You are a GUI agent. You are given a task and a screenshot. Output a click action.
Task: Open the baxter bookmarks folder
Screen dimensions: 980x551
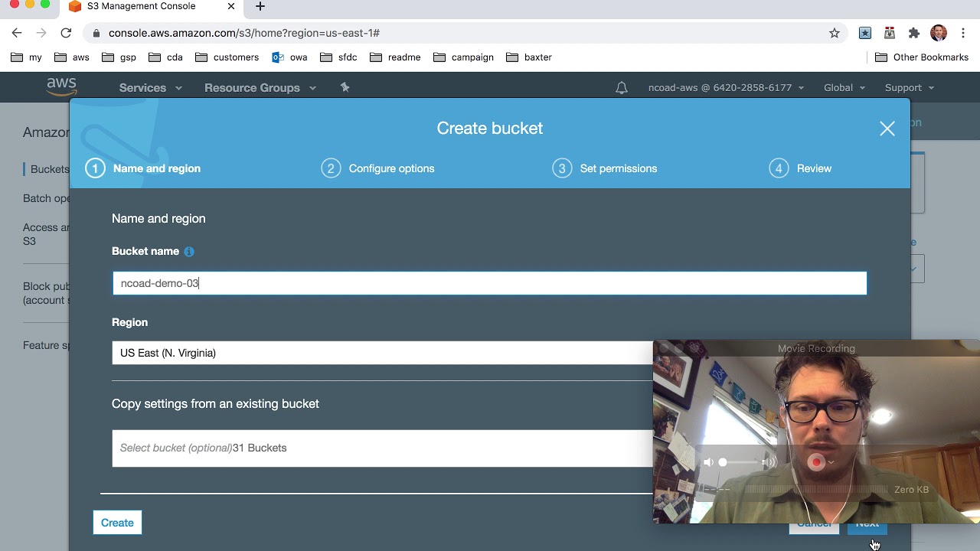pos(529,57)
